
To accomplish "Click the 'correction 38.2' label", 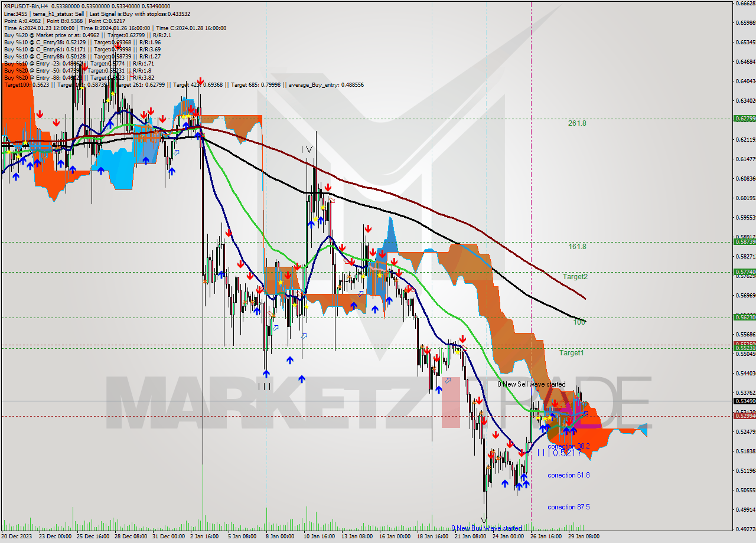I will click(x=568, y=447).
